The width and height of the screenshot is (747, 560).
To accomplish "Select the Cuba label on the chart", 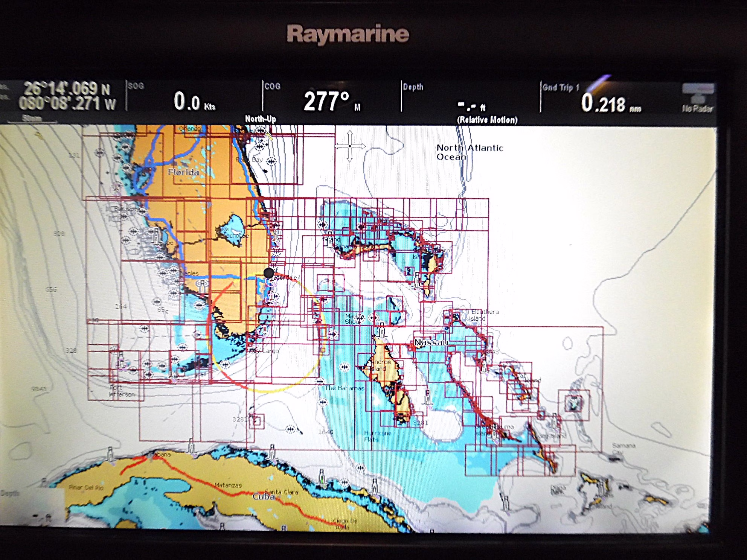I will 263,497.
